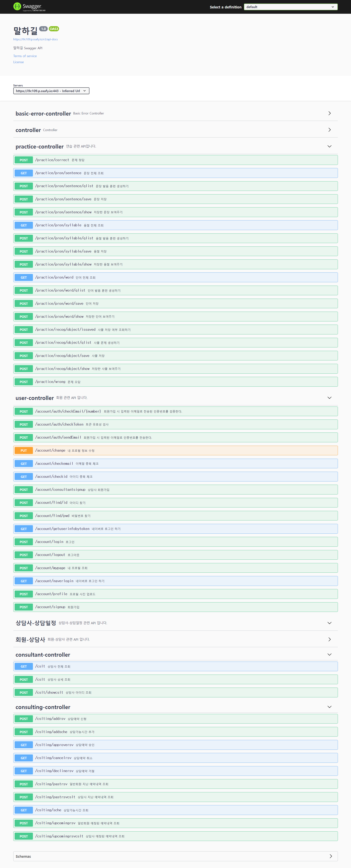This screenshot has width=351, height=868.
Task: Click the POST badge on /practice/correct
Action: pos(23,160)
